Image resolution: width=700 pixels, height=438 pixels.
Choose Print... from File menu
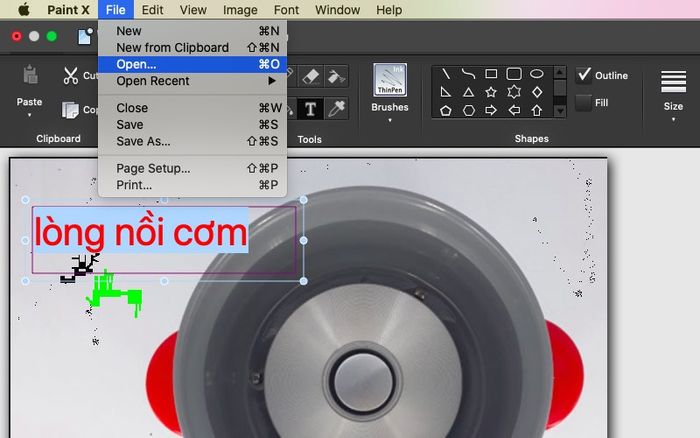point(192,185)
